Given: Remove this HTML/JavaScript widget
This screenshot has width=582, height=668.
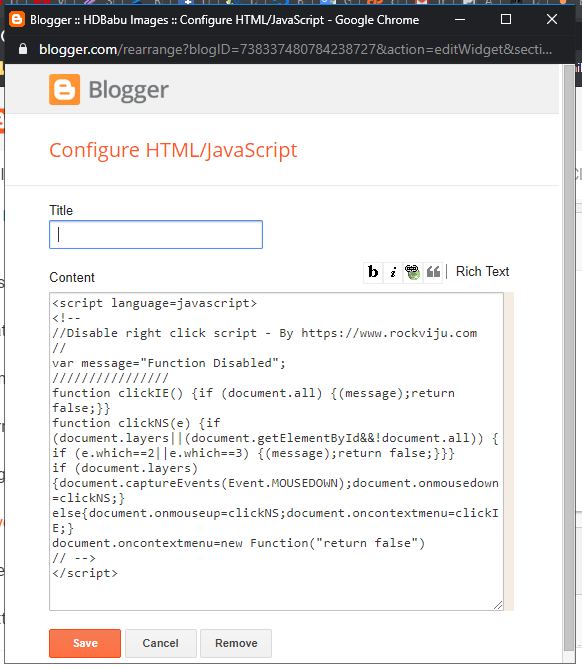Looking at the screenshot, I should (x=236, y=643).
